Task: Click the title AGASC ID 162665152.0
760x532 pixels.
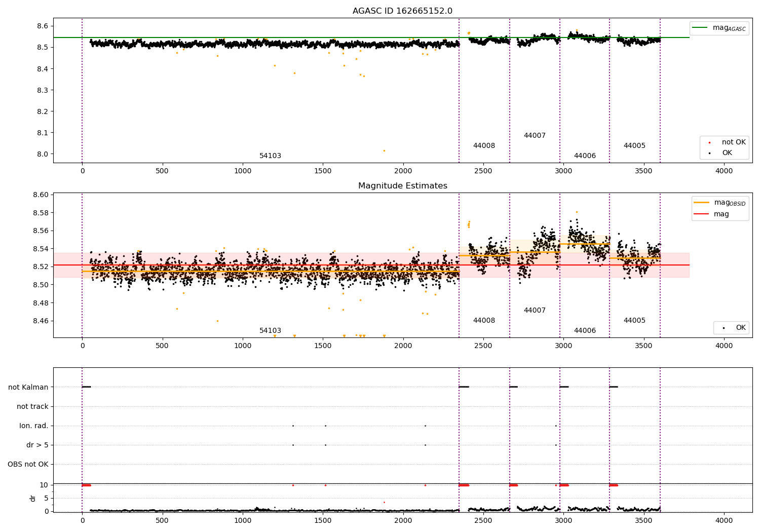Action: 402,11
